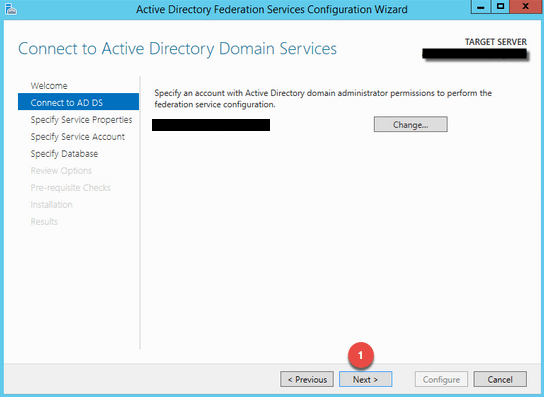Click the Change... account button

coord(410,124)
